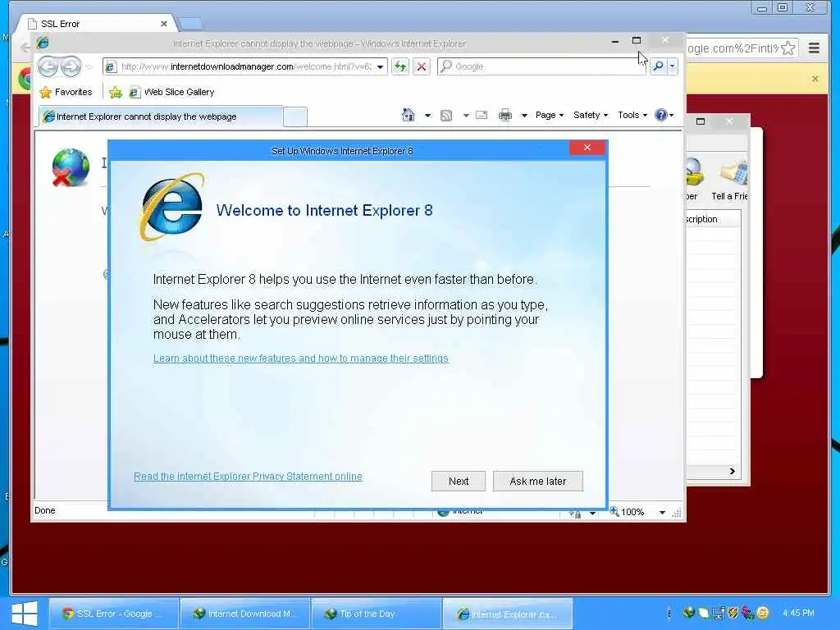The height and width of the screenshot is (630, 840).
Task: Click the IE forward navigation arrow
Action: pos(71,67)
